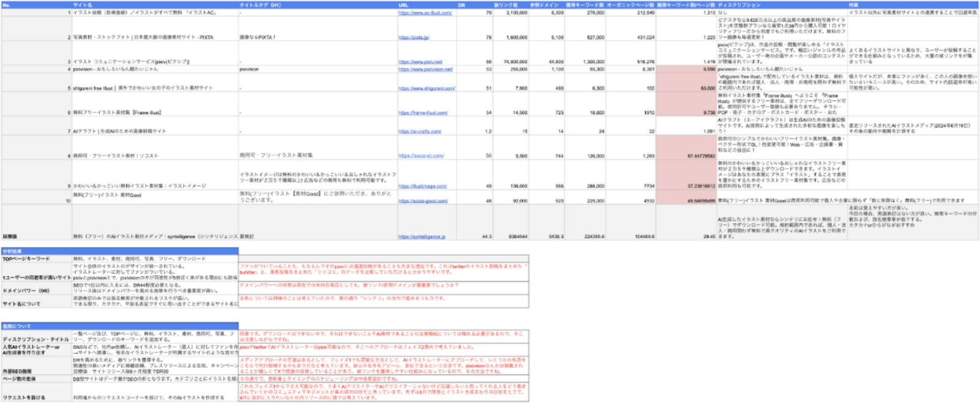Select site name cell 'pixivision - おもしろいもん'
980x412 pixels.
pos(155,69)
